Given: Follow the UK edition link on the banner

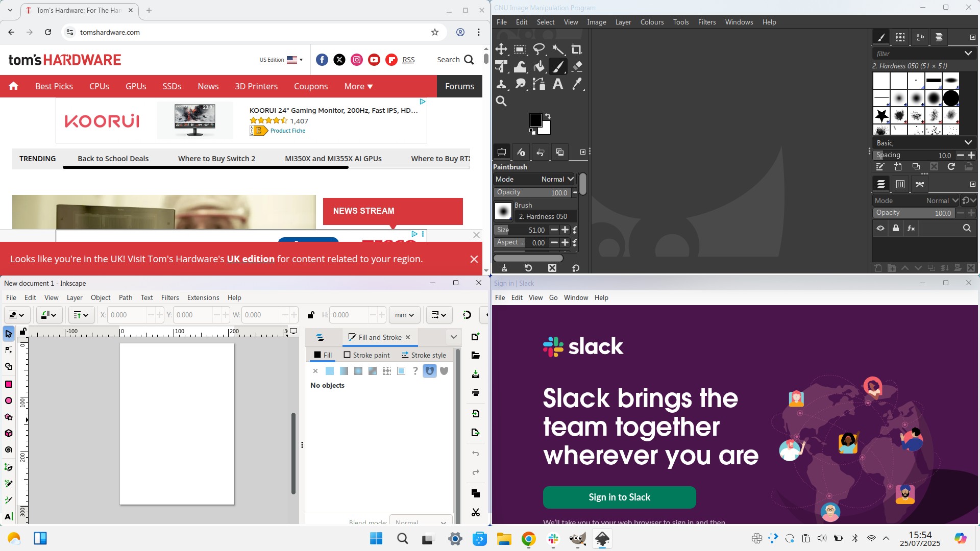Looking at the screenshot, I should (x=251, y=259).
